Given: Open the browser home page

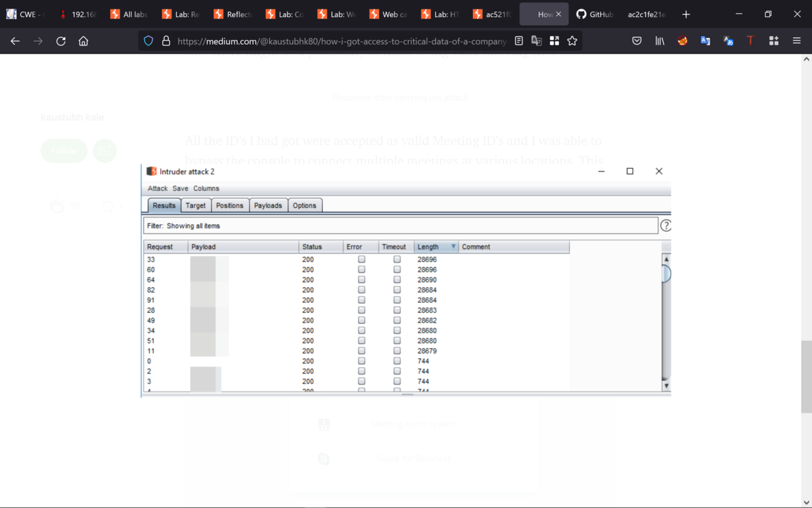Looking at the screenshot, I should click(x=83, y=41).
